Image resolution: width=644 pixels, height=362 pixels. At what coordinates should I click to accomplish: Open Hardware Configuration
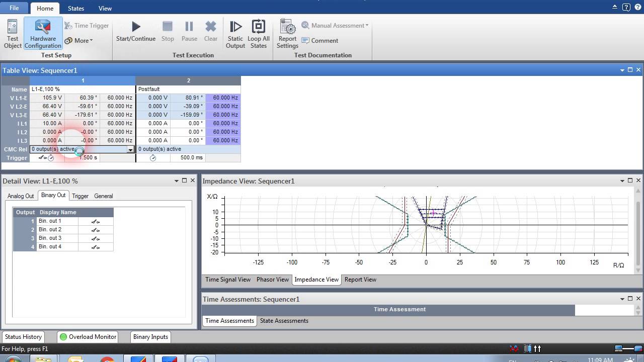tap(43, 34)
